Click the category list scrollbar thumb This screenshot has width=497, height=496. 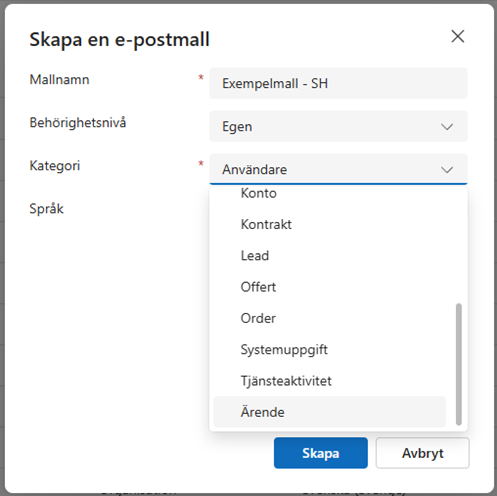pyautogui.click(x=459, y=364)
